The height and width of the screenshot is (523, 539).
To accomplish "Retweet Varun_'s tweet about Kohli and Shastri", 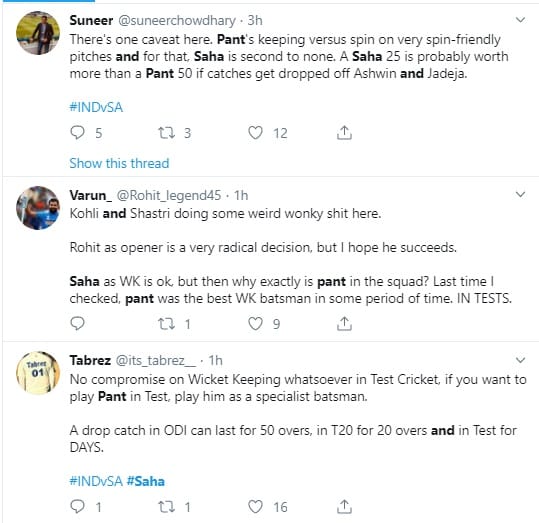I will pos(166,324).
